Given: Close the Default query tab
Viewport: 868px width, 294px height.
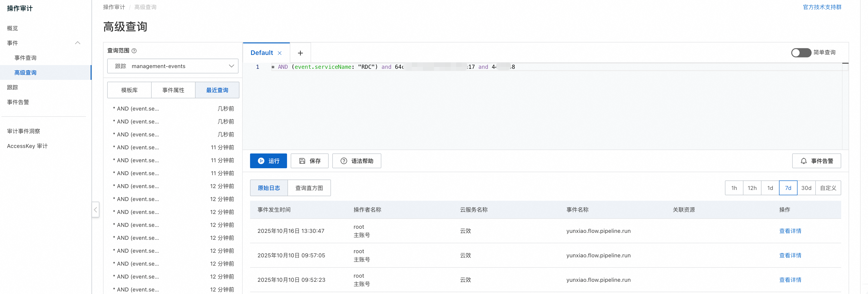Looking at the screenshot, I should 280,53.
